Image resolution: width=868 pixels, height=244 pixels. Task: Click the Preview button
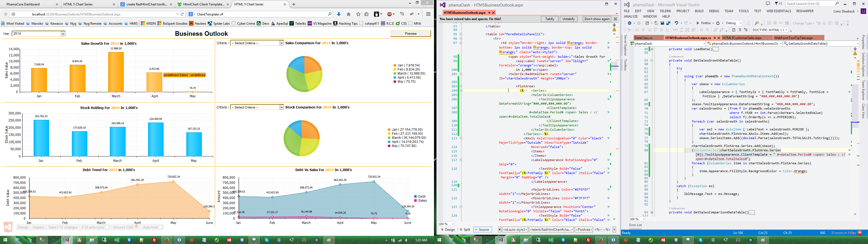(x=410, y=33)
